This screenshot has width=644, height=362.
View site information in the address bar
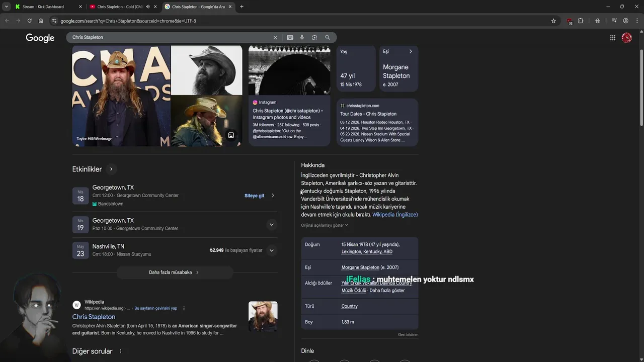pos(54,21)
